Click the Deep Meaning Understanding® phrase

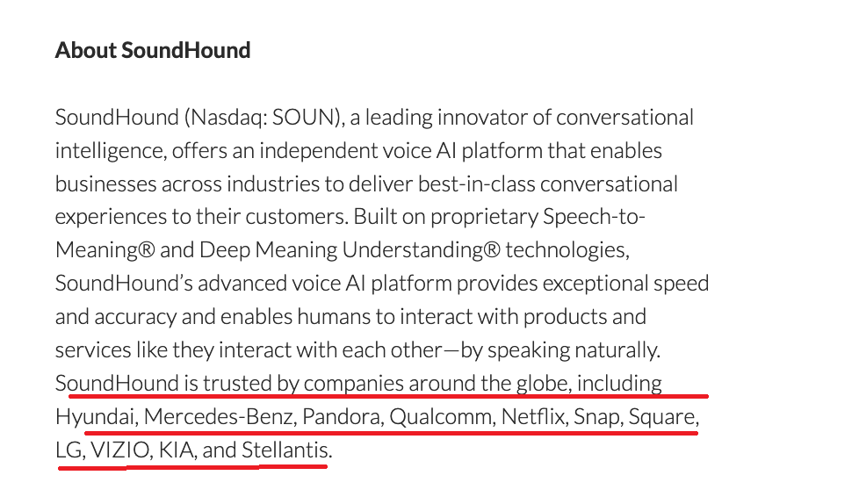pyautogui.click(x=350, y=250)
